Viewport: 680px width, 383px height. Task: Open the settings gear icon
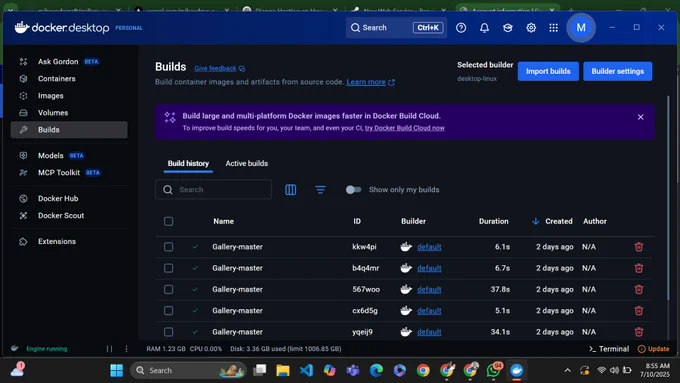[x=531, y=28]
